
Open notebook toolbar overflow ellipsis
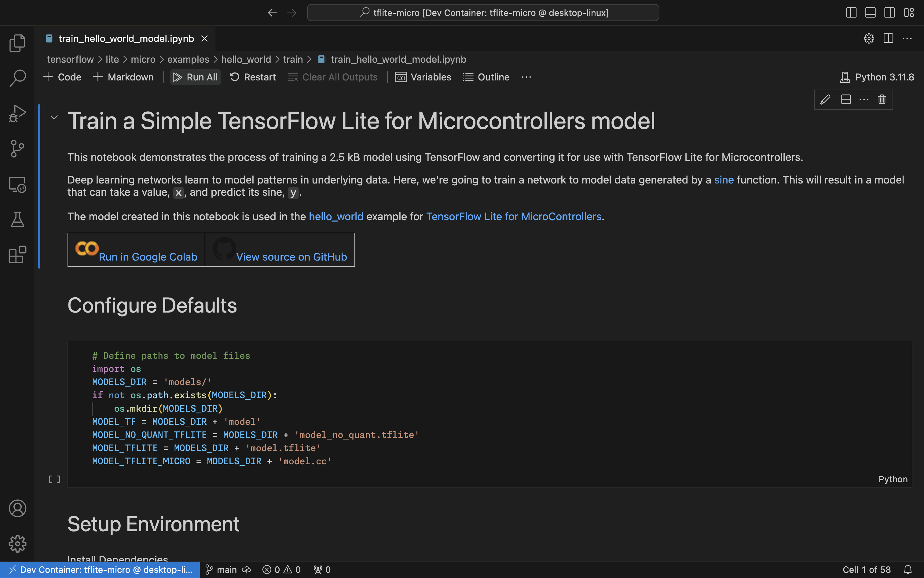pos(526,77)
